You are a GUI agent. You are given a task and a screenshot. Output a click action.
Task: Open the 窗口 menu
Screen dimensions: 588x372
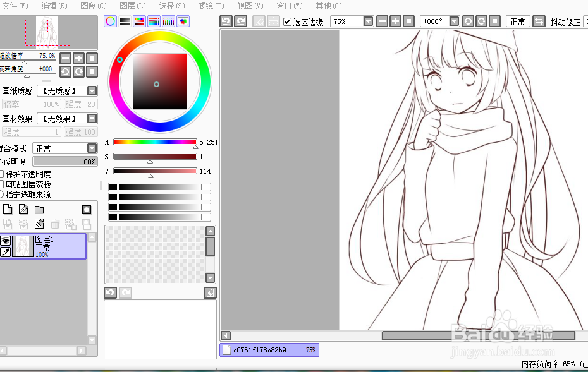(289, 6)
